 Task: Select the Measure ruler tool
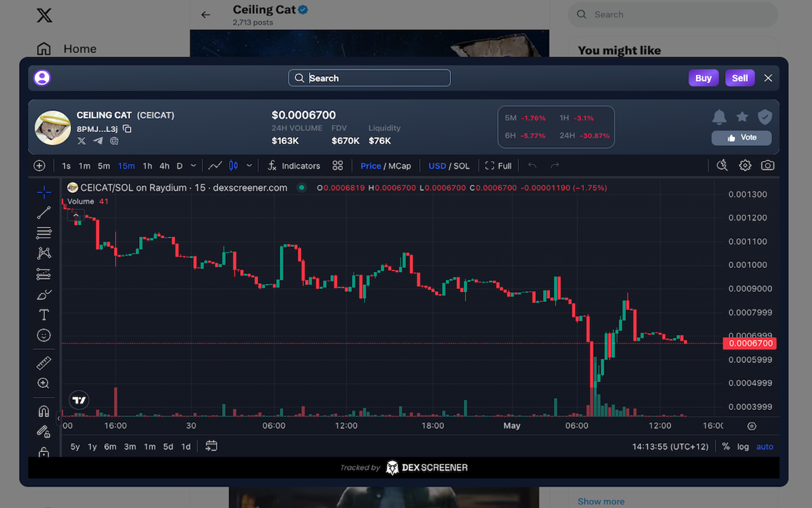pyautogui.click(x=43, y=362)
